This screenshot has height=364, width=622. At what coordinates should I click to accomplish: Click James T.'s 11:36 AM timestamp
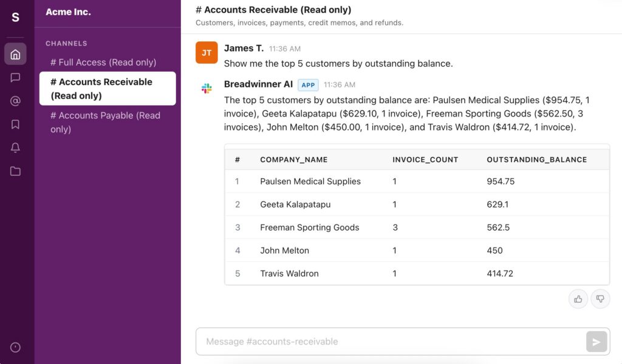pyautogui.click(x=285, y=49)
